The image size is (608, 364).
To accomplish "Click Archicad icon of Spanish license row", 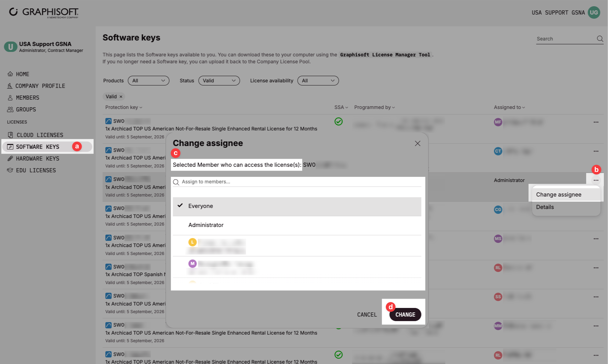I will pos(108,267).
